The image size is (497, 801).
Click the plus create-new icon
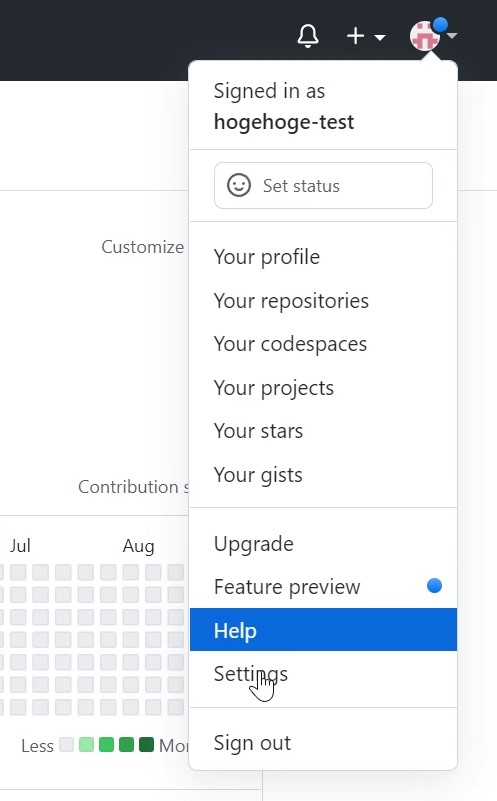356,36
